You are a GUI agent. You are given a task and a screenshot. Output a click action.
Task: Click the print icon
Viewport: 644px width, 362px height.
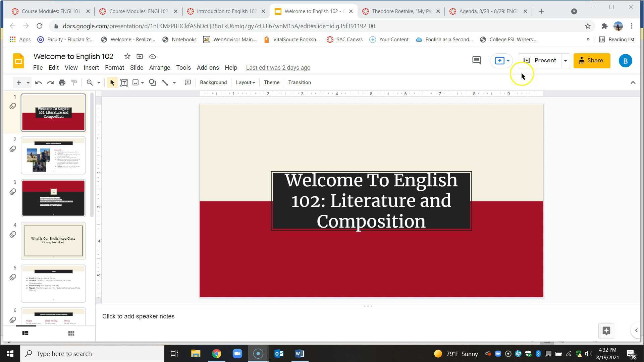pos(62,82)
